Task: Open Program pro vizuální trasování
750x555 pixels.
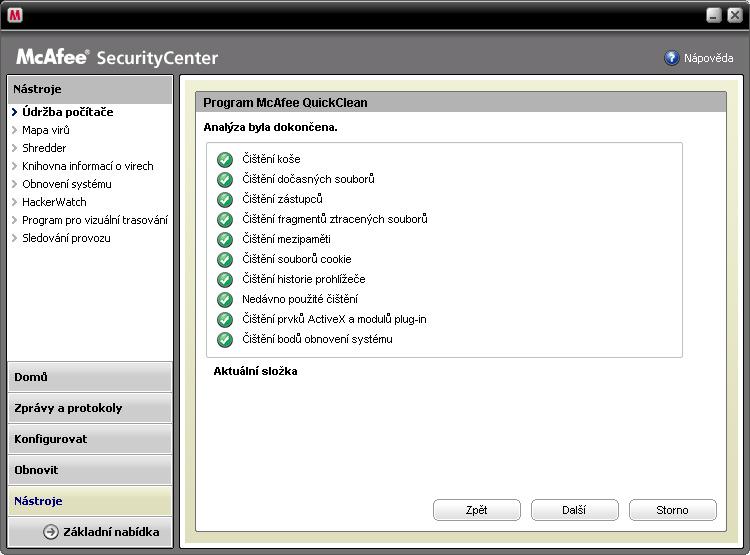Action: [95, 220]
